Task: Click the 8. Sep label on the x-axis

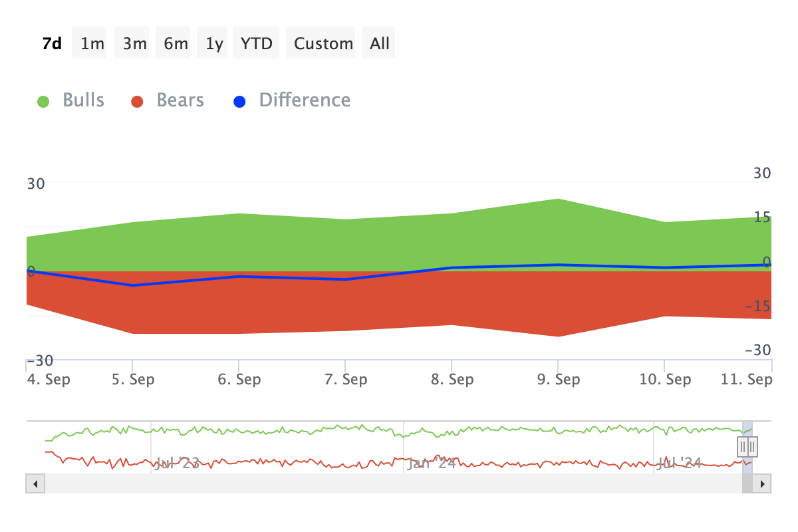Action: tap(453, 379)
